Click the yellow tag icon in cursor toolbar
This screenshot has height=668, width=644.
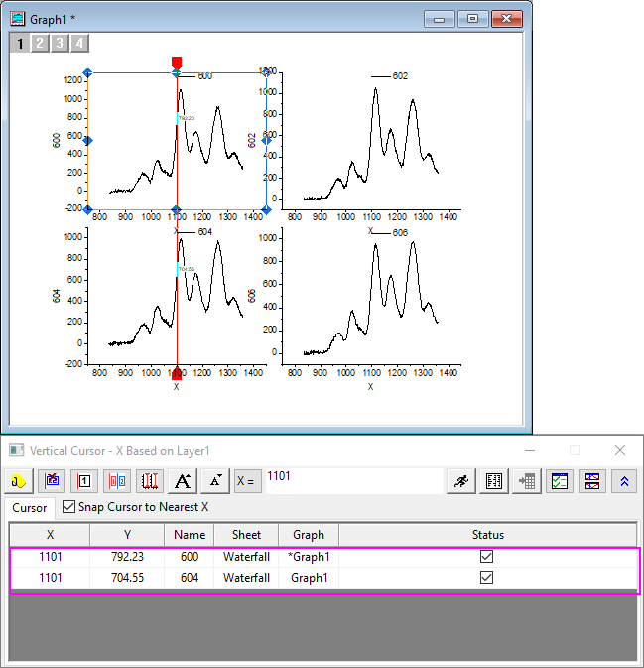point(19,481)
